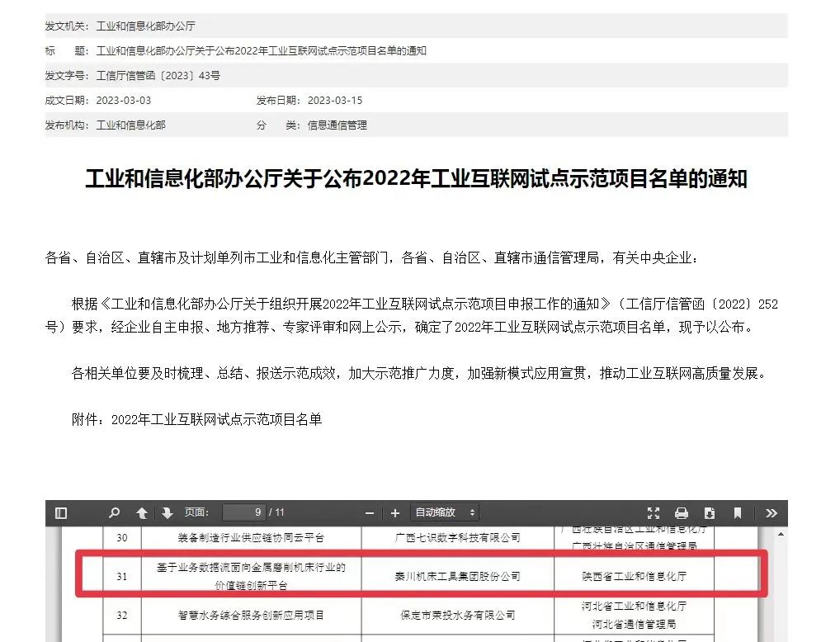This screenshot has width=840, height=642.
Task: Open the 自动缩放 zoom level dropdown
Action: coord(444,512)
